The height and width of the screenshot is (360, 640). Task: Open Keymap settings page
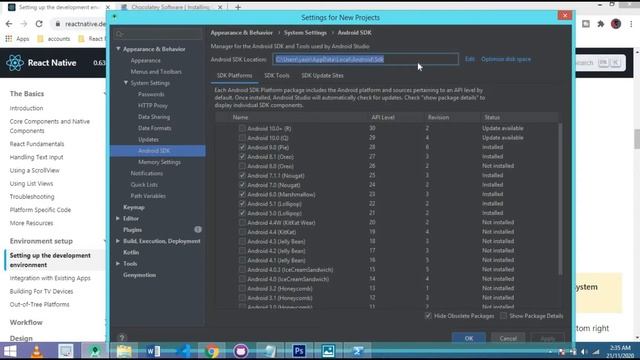134,207
